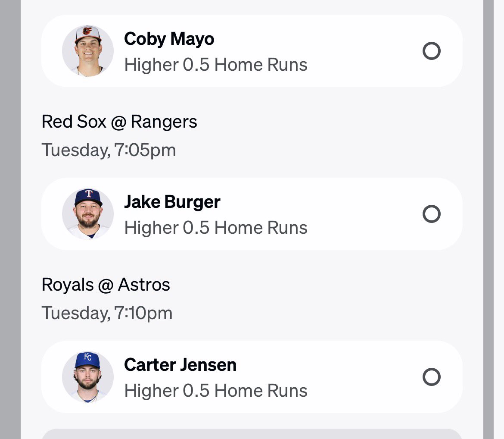Screen dimensions: 504x439
Task: Choose Jensen's Higher 0.5 Home Runs prop
Action: (216, 391)
